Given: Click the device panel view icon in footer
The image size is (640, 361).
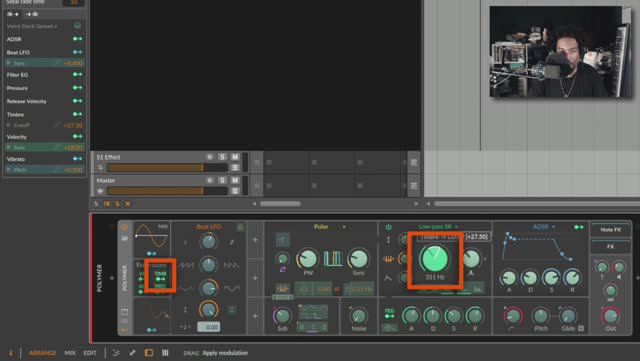Looking at the screenshot, I should (x=149, y=352).
